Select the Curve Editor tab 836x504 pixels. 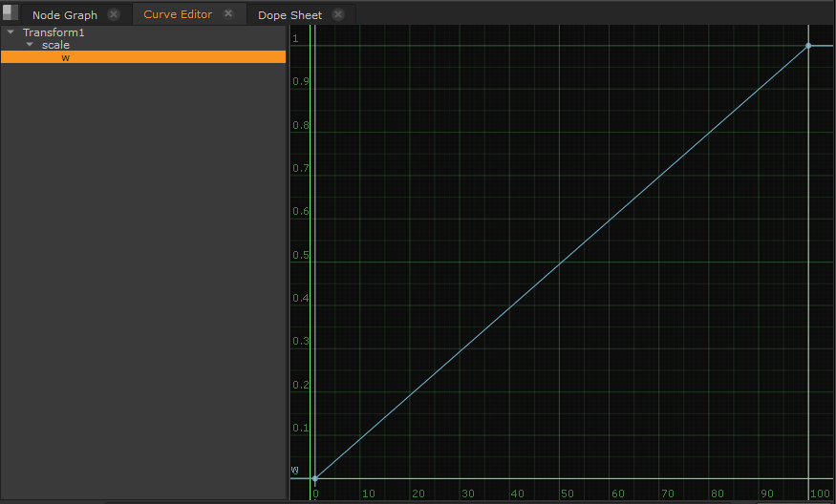pyautogui.click(x=178, y=14)
